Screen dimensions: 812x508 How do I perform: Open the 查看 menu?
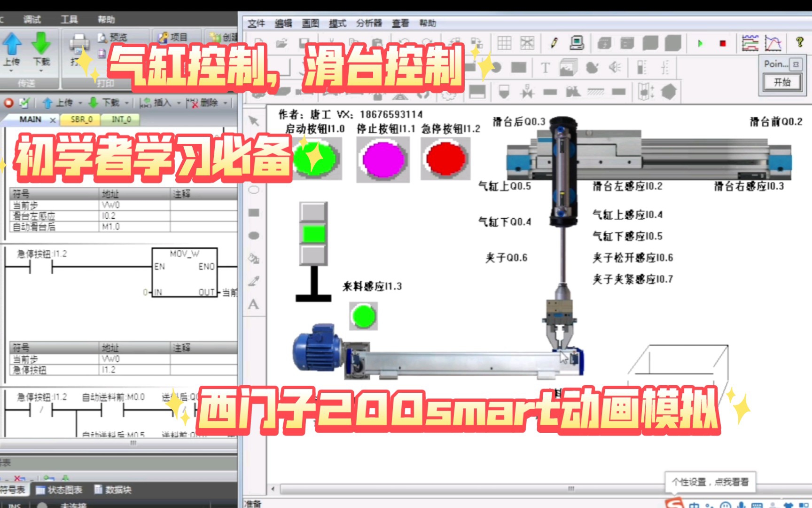[x=400, y=23]
